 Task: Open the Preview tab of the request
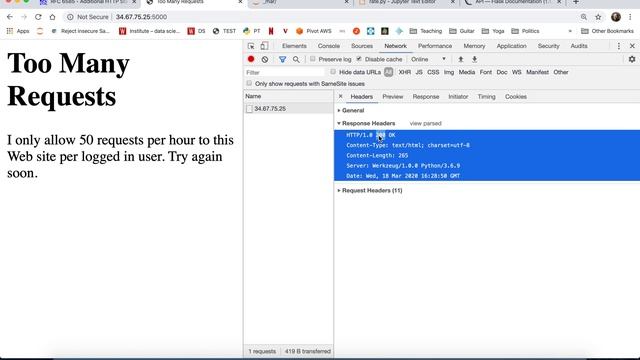click(x=393, y=97)
